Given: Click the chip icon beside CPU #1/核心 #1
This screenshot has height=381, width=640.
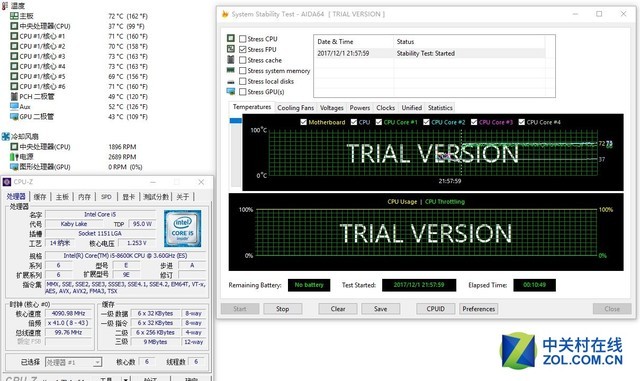Looking at the screenshot, I should tap(14, 36).
